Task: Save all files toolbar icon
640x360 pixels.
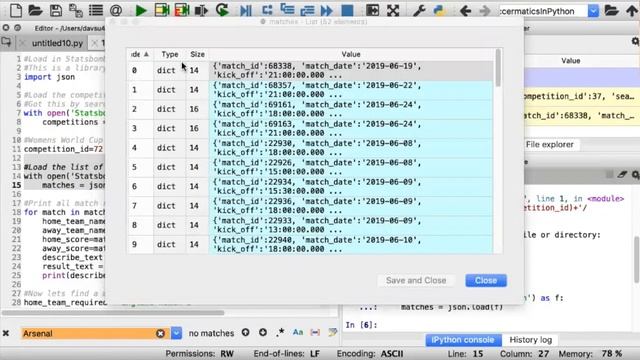Action: tap(76, 10)
